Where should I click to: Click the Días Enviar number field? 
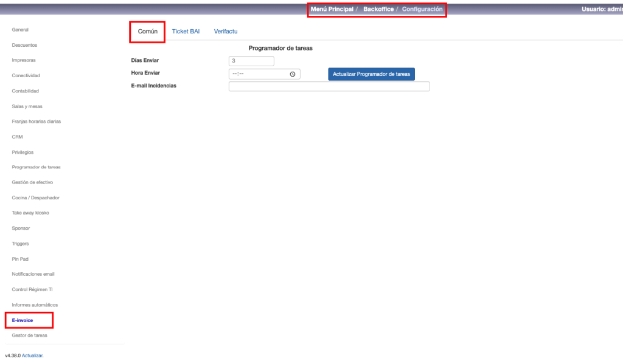[251, 61]
